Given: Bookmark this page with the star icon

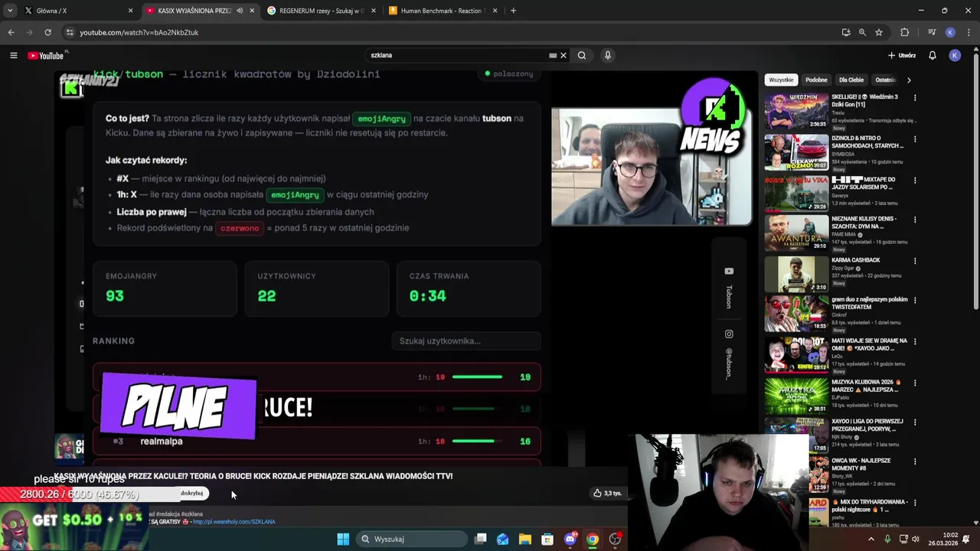Looking at the screenshot, I should click(x=879, y=32).
